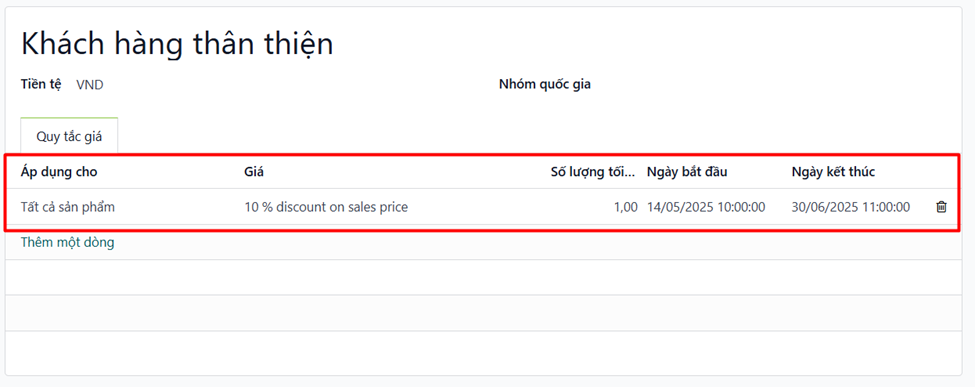Edit the minimum quantity 1,00 cell
The image size is (975, 387).
point(625,207)
